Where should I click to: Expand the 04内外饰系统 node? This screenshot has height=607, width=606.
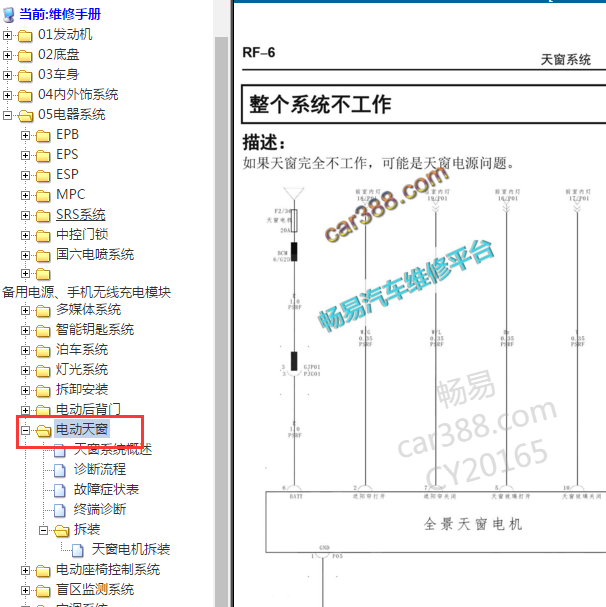tap(7, 95)
